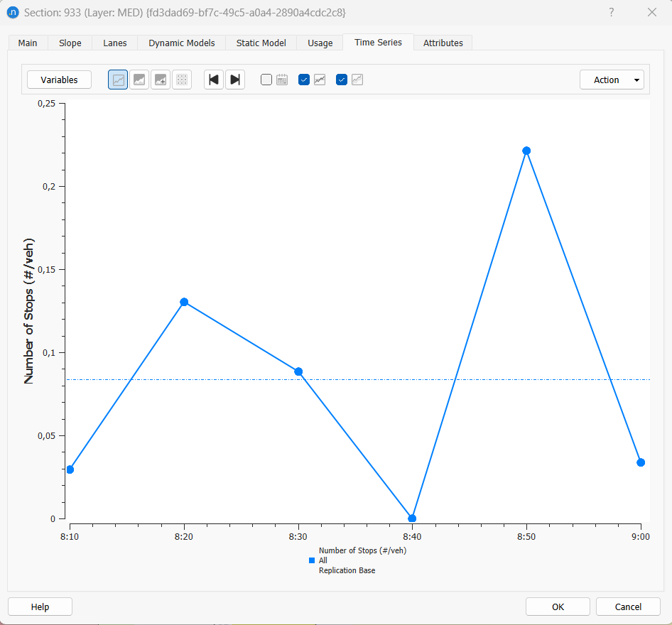
Task: Open the Static Model tab
Action: (261, 43)
